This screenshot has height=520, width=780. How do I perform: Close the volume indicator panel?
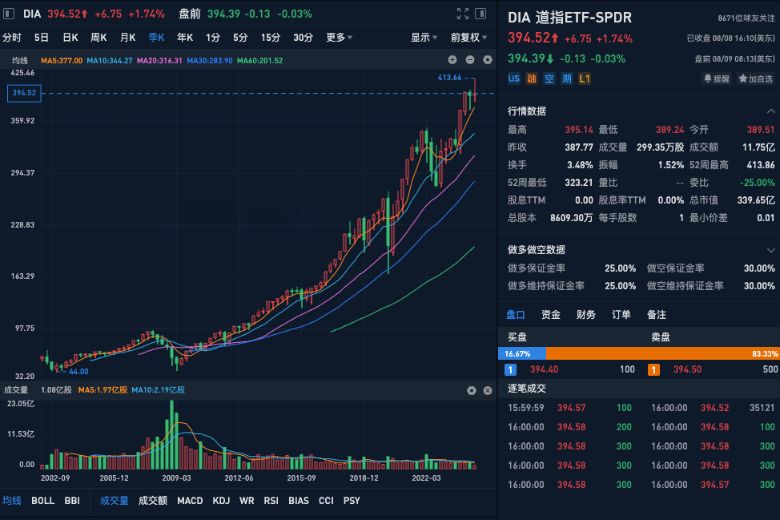(x=488, y=391)
